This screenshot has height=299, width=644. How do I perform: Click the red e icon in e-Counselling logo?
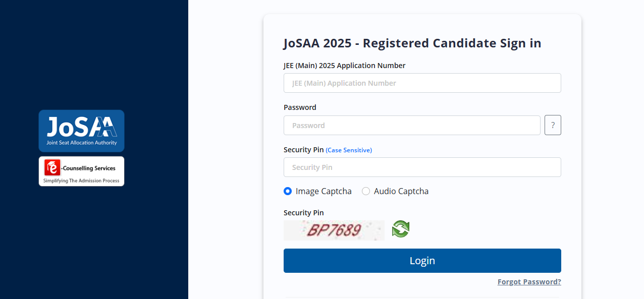(52, 168)
